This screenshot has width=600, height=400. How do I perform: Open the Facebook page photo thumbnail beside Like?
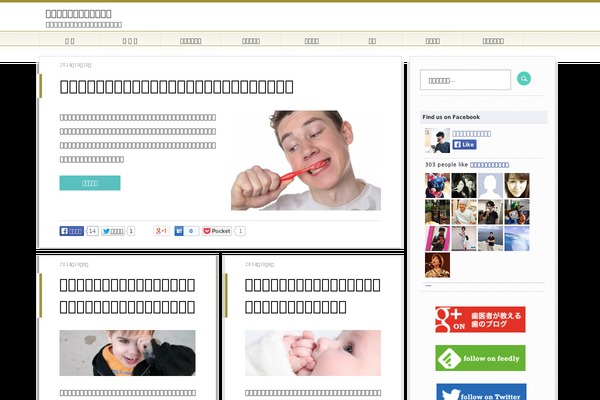click(x=437, y=140)
